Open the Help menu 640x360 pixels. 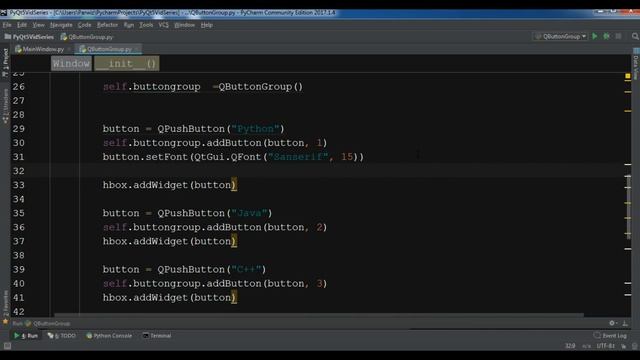coord(207,25)
